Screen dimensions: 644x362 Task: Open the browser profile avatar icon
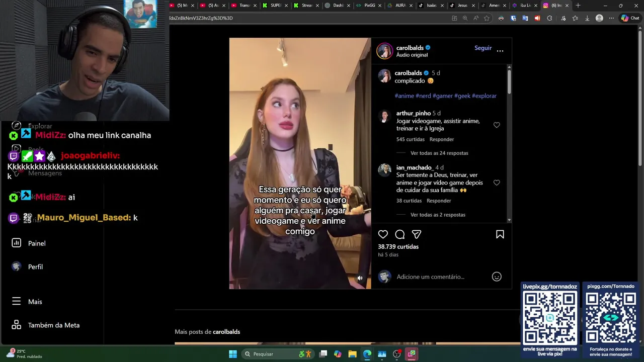pyautogui.click(x=599, y=18)
